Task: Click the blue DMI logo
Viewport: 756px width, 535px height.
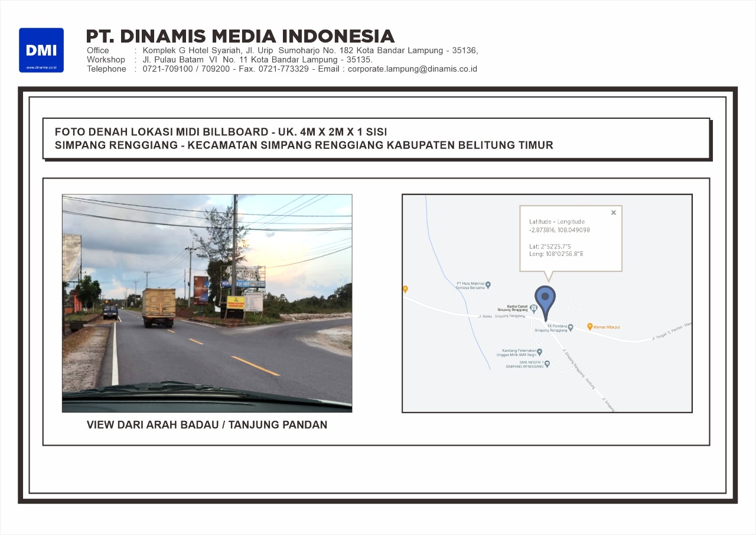Action: coord(41,50)
